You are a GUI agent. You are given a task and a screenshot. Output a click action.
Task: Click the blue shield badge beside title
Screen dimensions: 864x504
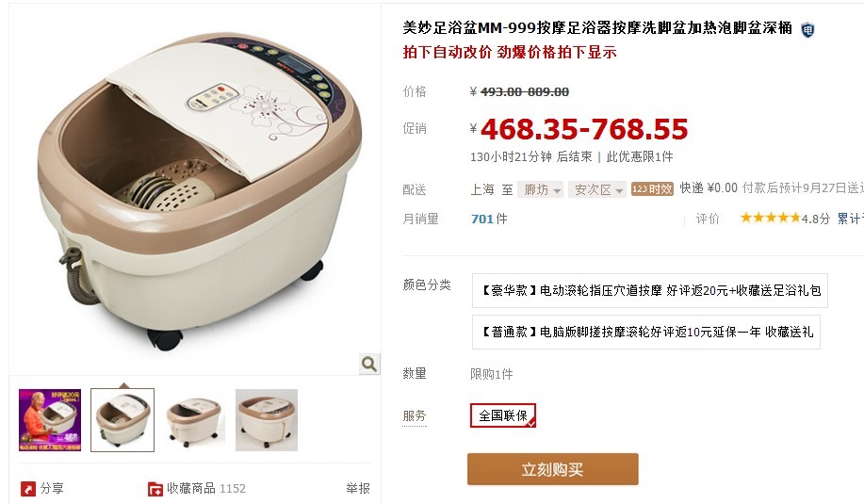pos(807,30)
